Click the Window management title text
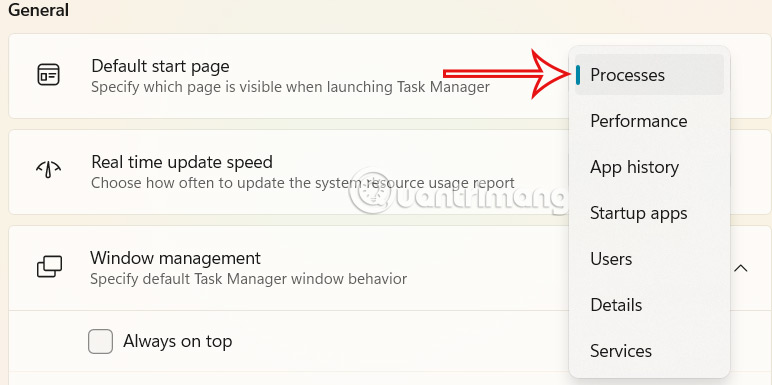The height and width of the screenshot is (385, 772). pyautogui.click(x=175, y=258)
